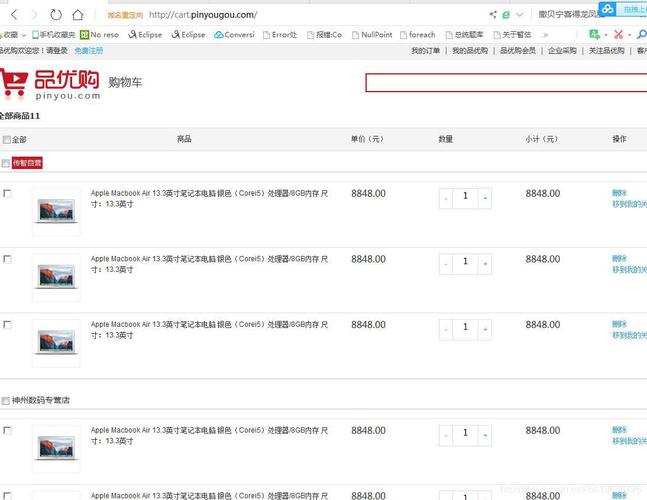The image size is (647, 500).
Task: Click the green toolbar extension icon
Action: pyautogui.click(x=595, y=35)
